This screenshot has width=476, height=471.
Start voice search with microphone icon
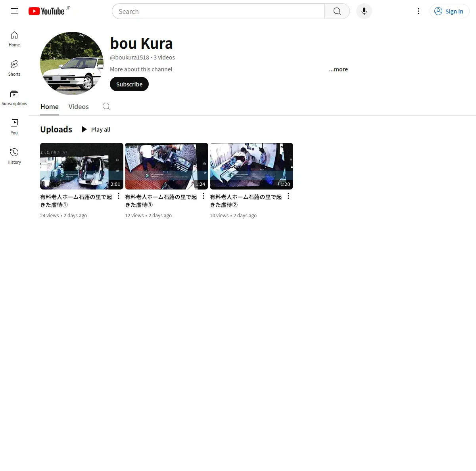pyautogui.click(x=364, y=11)
